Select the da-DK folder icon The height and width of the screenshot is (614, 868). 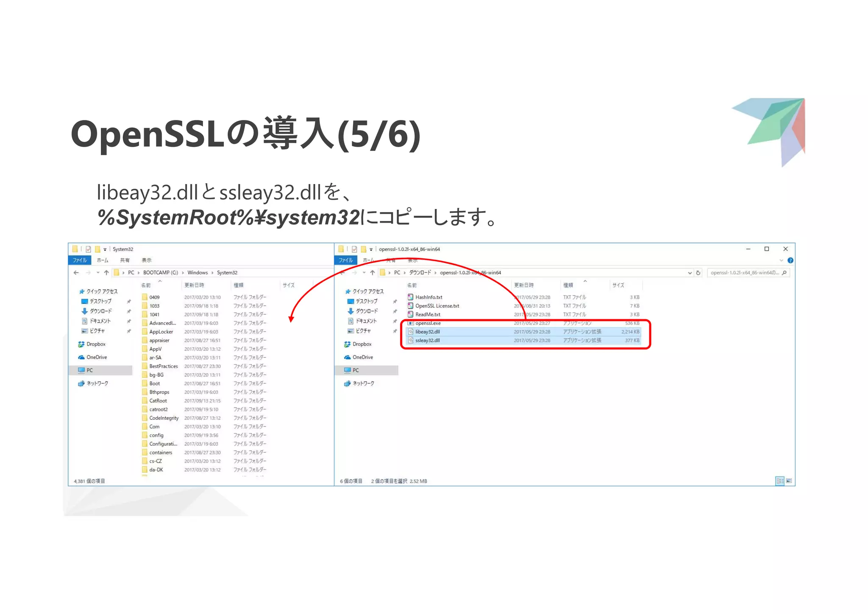click(145, 470)
